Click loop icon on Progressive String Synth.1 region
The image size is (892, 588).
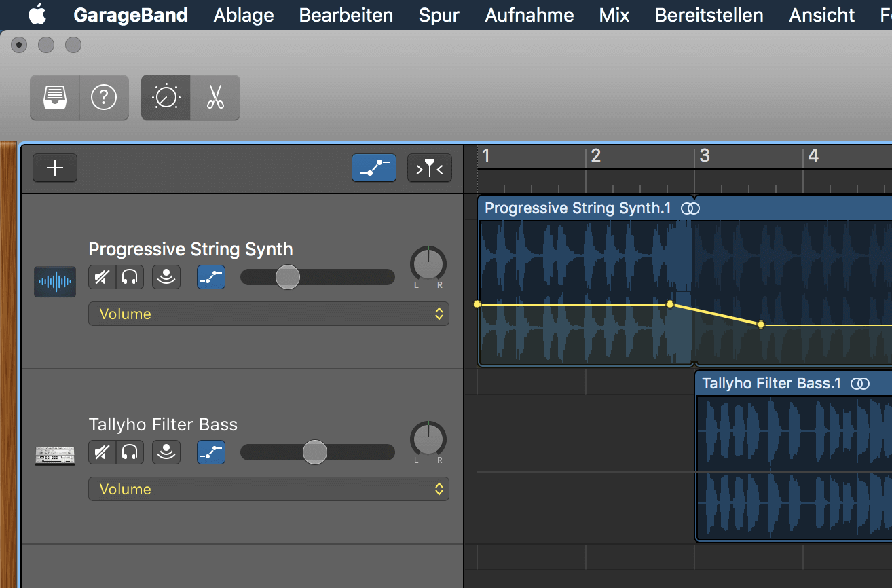coord(690,208)
